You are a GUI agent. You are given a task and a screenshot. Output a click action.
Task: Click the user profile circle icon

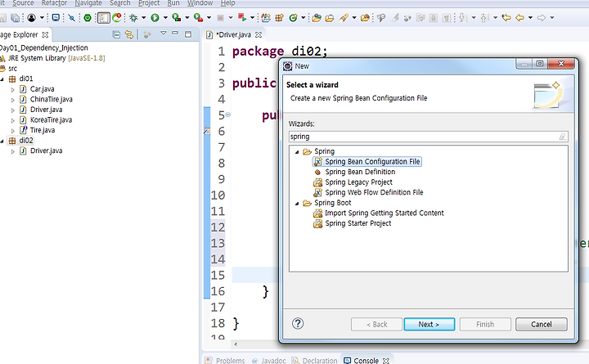tap(32, 18)
